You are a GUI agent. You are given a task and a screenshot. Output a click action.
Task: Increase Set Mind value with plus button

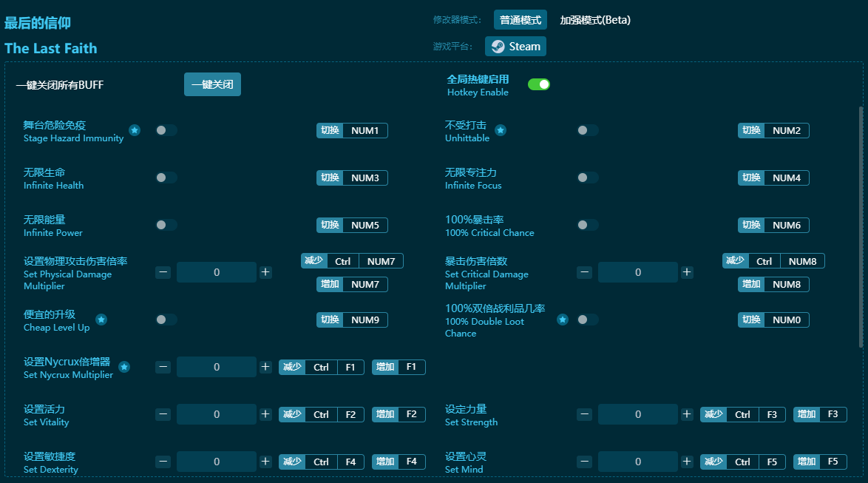point(687,462)
